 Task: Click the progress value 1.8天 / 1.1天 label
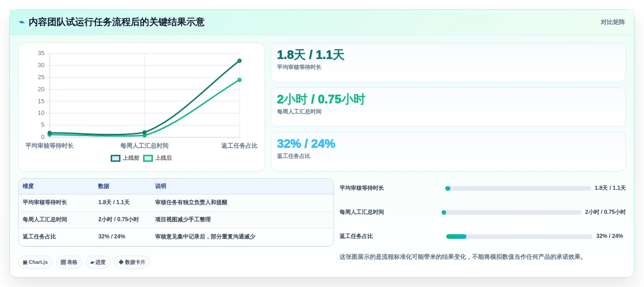click(x=610, y=188)
